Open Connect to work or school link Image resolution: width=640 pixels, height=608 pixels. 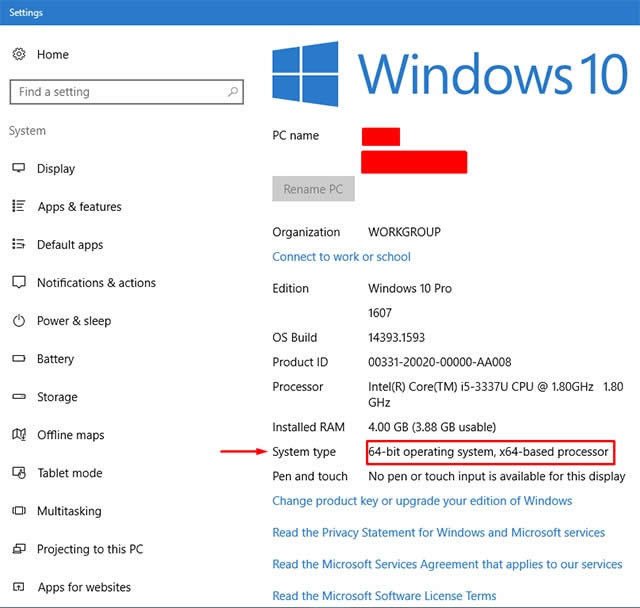tap(341, 257)
